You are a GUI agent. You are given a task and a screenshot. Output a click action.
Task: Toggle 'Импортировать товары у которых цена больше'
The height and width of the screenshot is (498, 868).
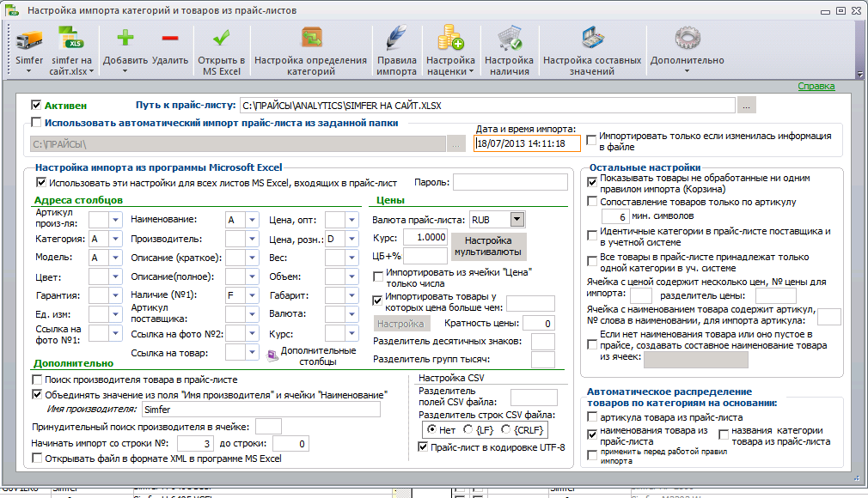(377, 301)
